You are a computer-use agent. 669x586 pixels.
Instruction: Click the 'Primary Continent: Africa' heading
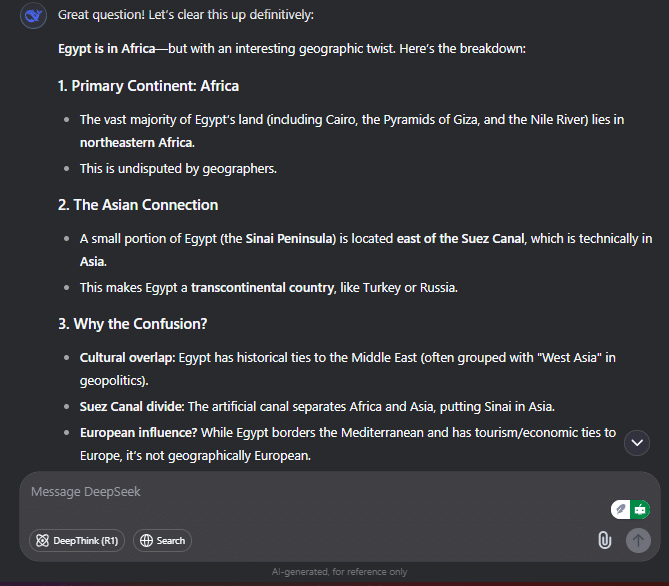tap(148, 86)
